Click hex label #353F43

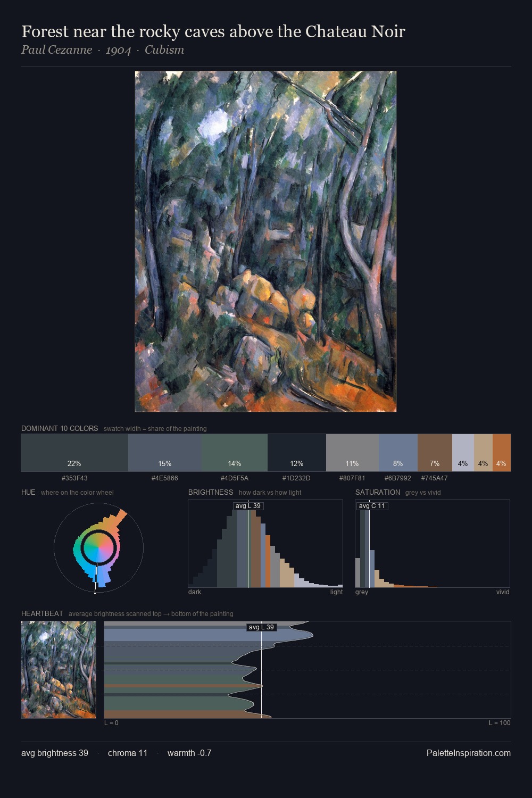pyautogui.click(x=74, y=478)
